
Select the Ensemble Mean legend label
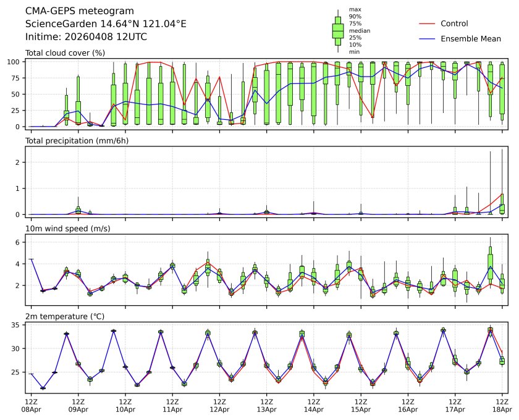coord(470,39)
